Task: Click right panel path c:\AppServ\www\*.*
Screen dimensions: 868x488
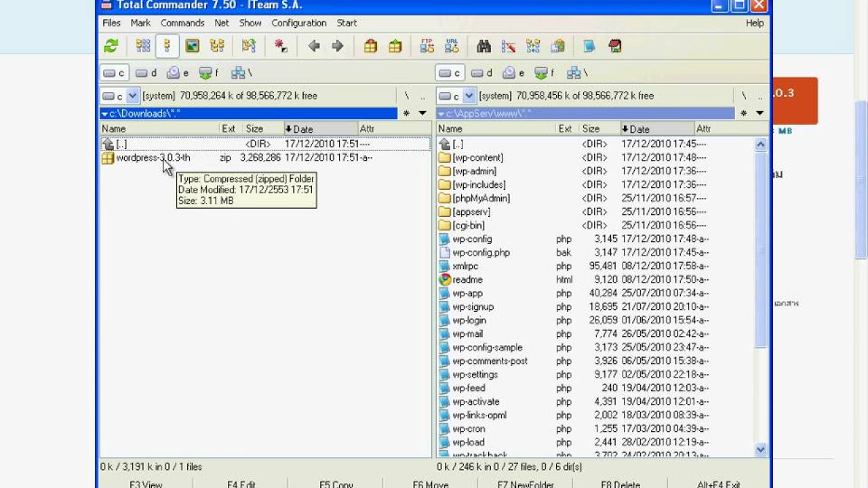Action: click(585, 113)
